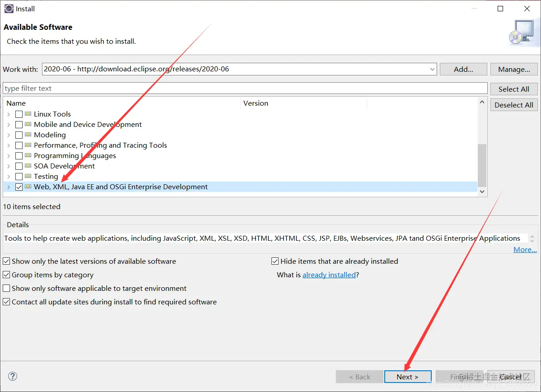
Task: Expand the Mobile and Device Development node
Action: (9, 125)
